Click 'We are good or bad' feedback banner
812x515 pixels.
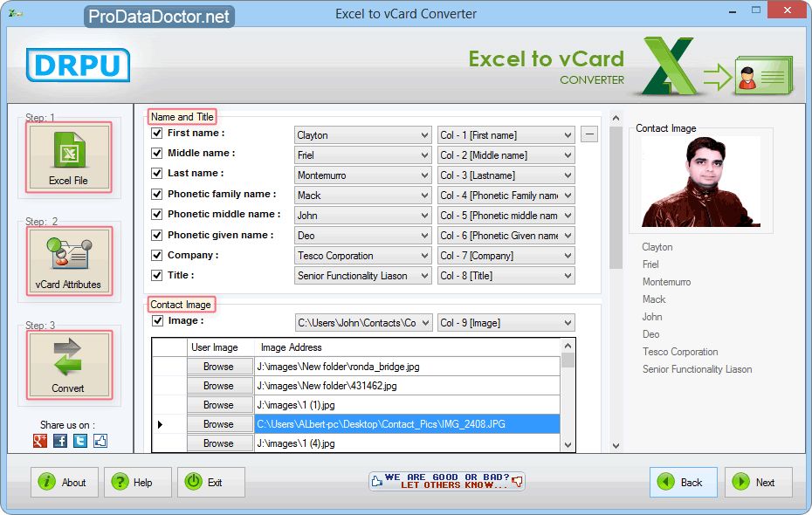pyautogui.click(x=447, y=481)
